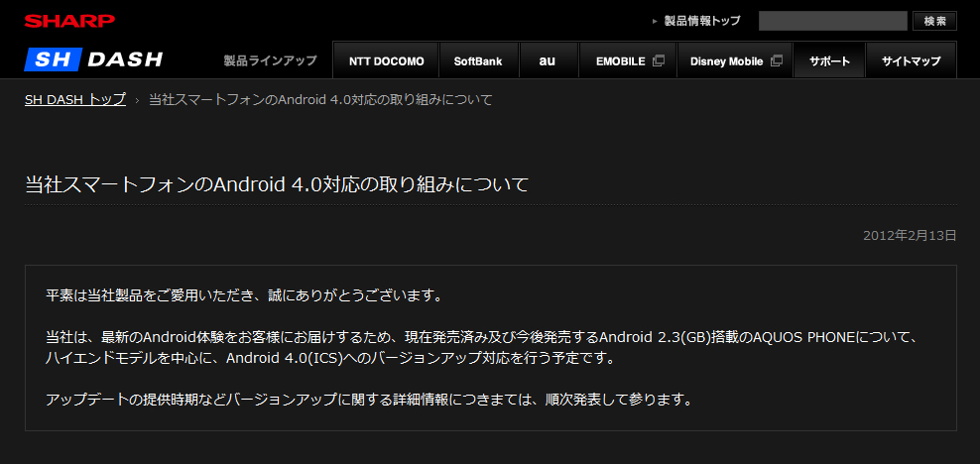980x464 pixels.
Task: Click the external-window icon beside EMOBILE
Action: (x=658, y=60)
